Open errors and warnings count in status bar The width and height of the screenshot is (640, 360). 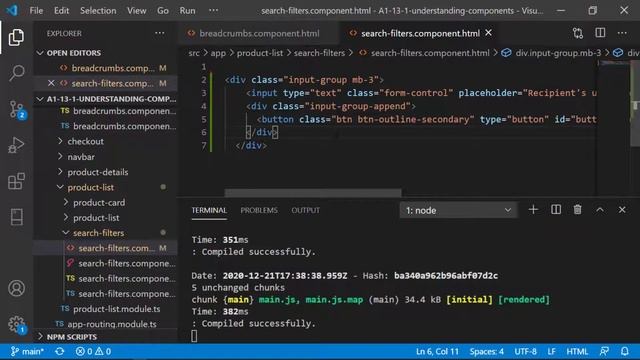click(x=93, y=351)
